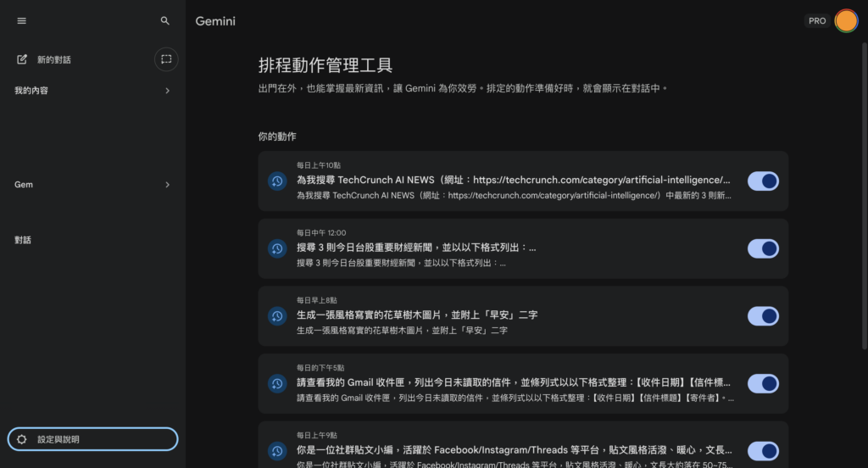Click the Gemini logo text
This screenshot has height=468, width=868.
click(x=215, y=21)
